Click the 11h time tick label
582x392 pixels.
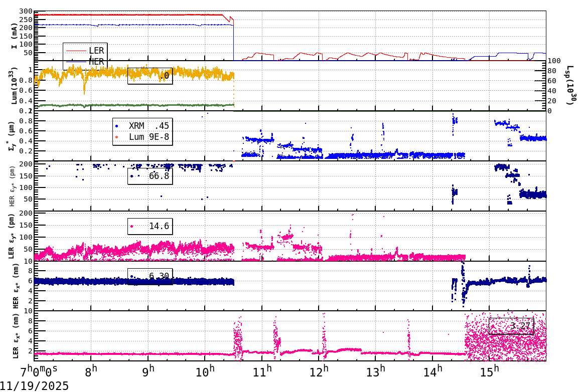click(x=262, y=371)
